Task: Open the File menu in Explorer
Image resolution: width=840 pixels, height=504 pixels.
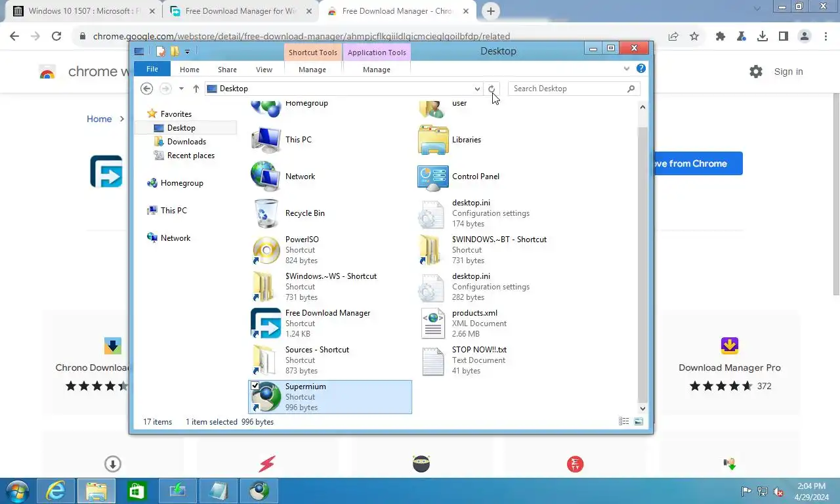Action: (152, 69)
